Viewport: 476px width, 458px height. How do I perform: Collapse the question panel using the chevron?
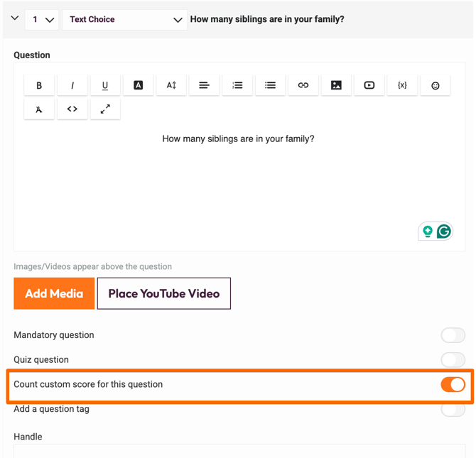click(15, 18)
